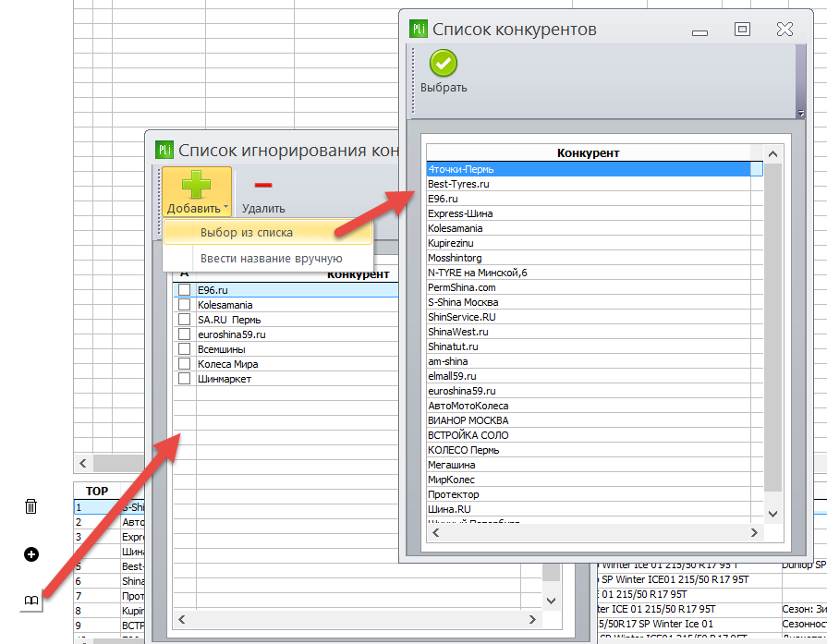This screenshot has height=644, width=827.
Task: Select Shinatut.ru in competitor list
Action: (594, 346)
